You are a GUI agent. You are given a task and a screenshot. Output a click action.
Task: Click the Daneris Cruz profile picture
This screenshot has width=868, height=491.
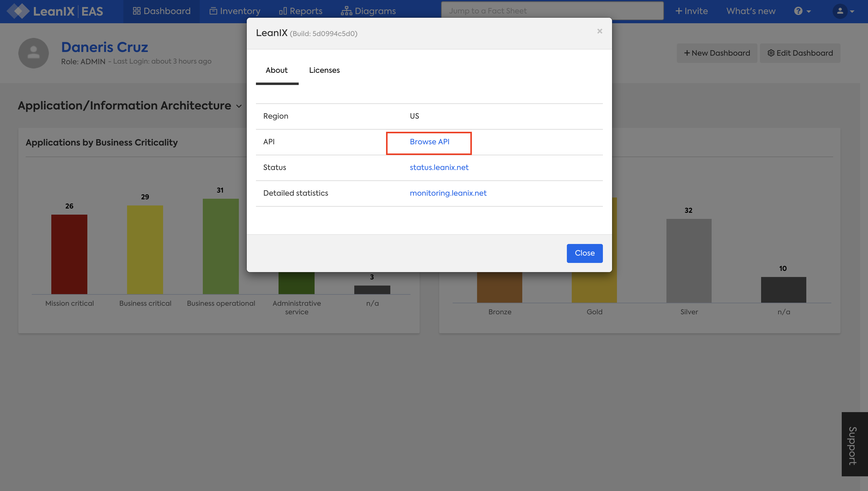pyautogui.click(x=33, y=53)
